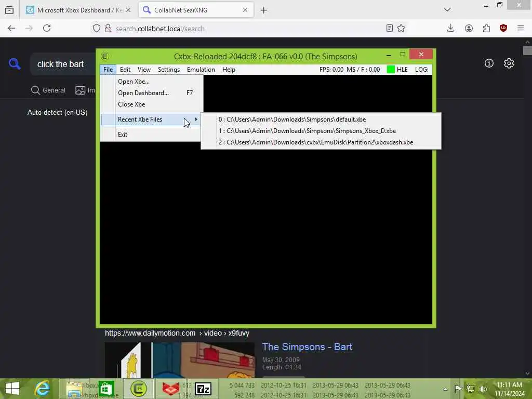This screenshot has width=532, height=399.
Task: Click the network status tray icon
Action: pos(470,389)
